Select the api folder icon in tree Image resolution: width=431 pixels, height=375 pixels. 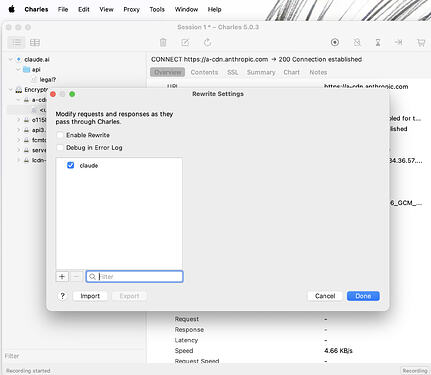coord(26,69)
